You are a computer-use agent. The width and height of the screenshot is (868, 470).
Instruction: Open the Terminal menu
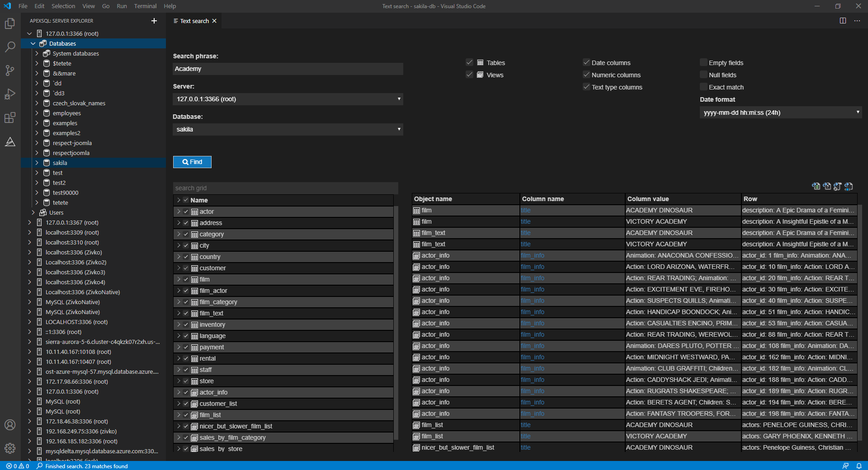coord(145,6)
